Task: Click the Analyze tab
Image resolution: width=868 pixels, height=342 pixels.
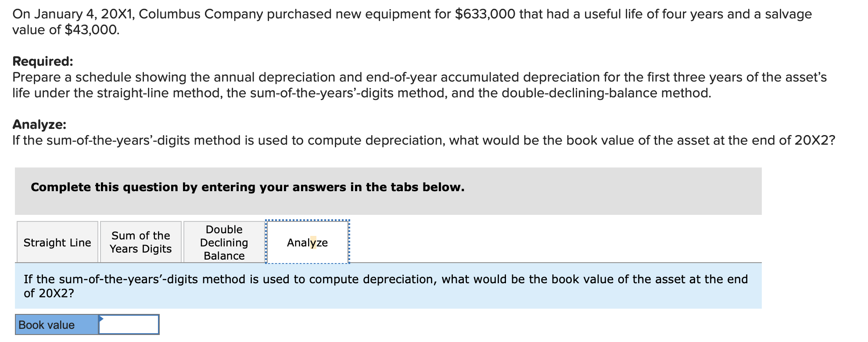Action: pyautogui.click(x=307, y=242)
